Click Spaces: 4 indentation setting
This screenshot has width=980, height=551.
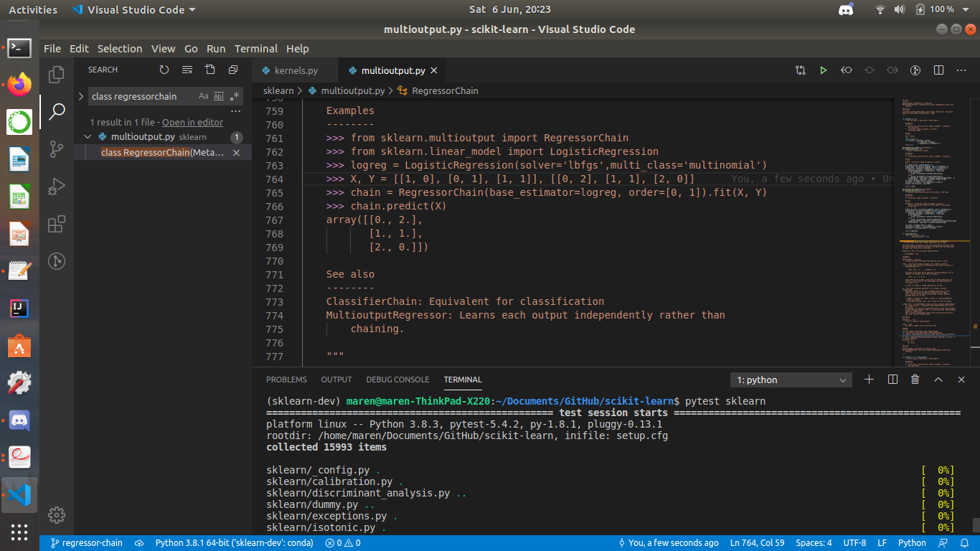point(814,543)
